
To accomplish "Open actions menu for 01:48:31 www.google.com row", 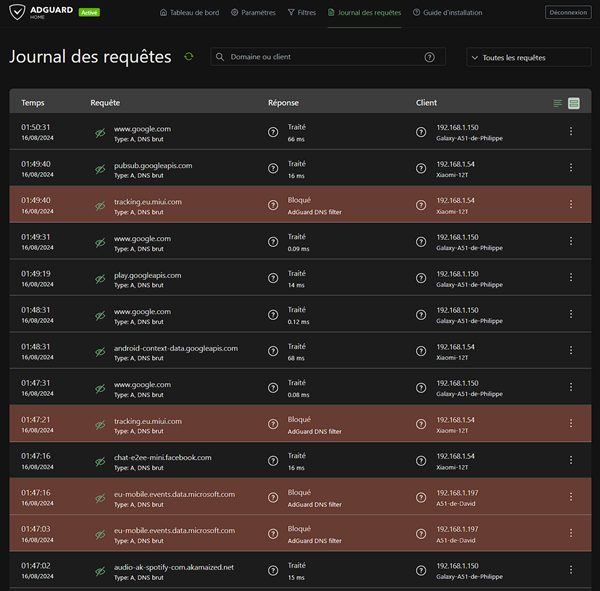I will [x=571, y=314].
